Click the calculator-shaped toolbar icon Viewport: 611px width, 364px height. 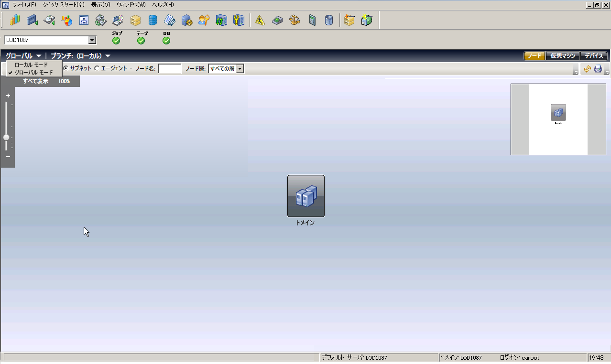[312, 21]
